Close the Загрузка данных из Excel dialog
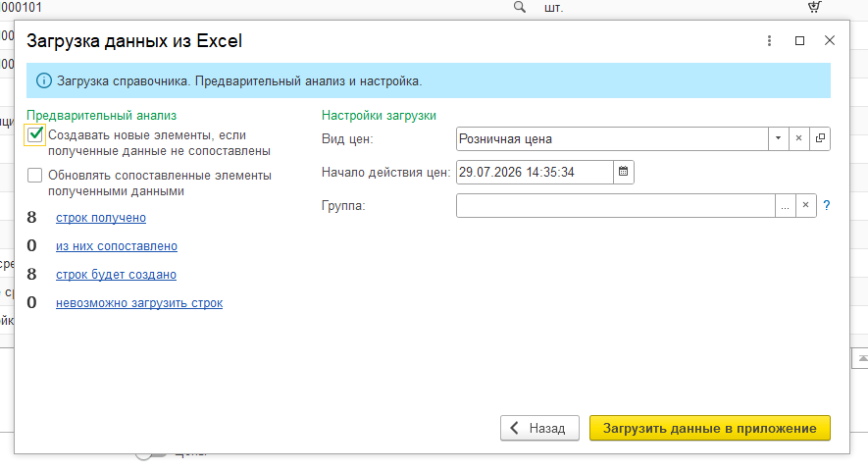Viewport: 868px width, 471px height. (x=829, y=40)
